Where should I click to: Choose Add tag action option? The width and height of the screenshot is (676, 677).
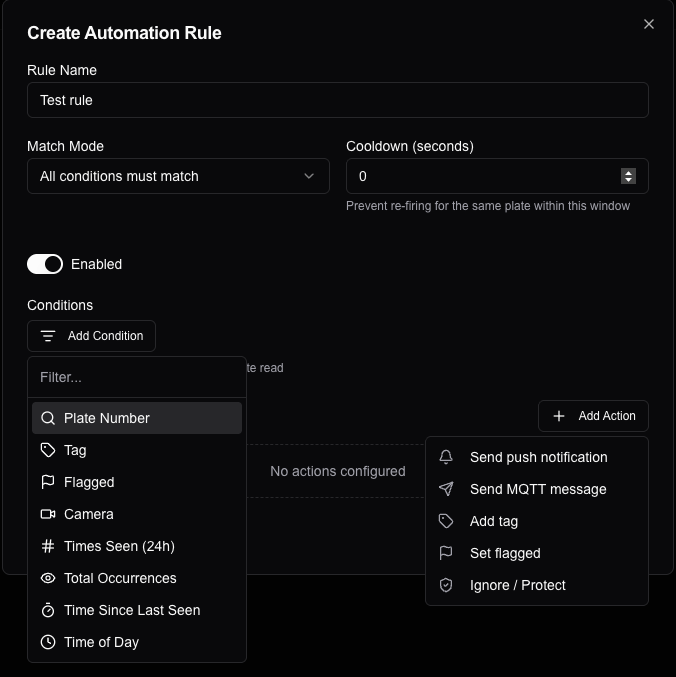tap(494, 521)
